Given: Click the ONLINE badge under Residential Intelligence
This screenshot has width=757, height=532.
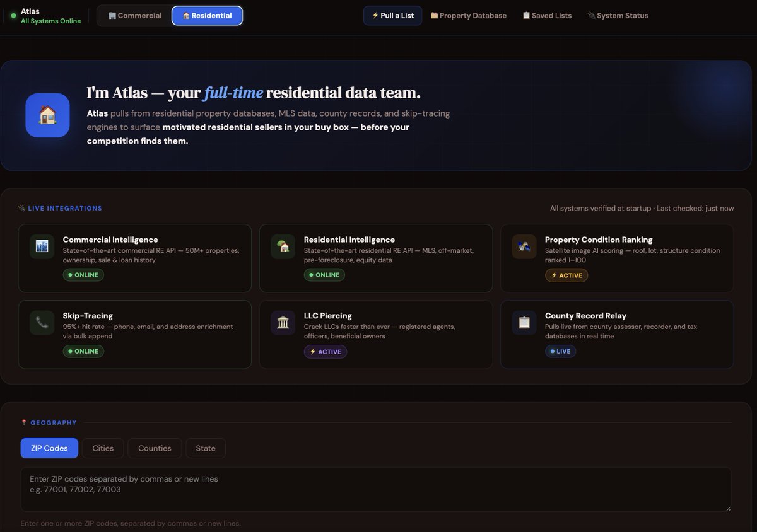Looking at the screenshot, I should point(324,275).
